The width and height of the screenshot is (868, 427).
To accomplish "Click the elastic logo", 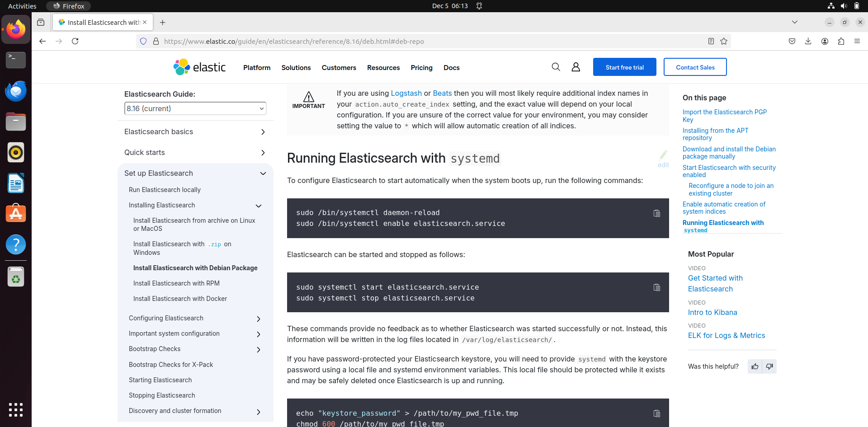I will [x=199, y=67].
